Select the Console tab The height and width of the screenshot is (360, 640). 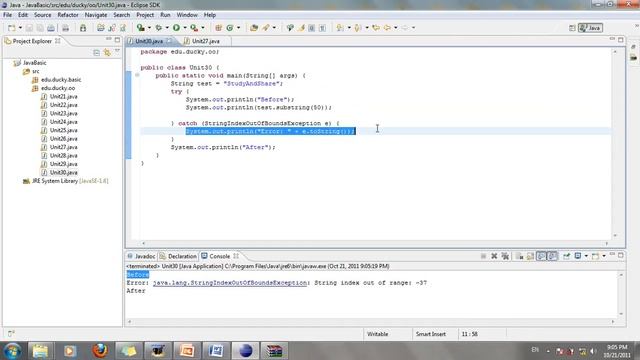(220, 256)
